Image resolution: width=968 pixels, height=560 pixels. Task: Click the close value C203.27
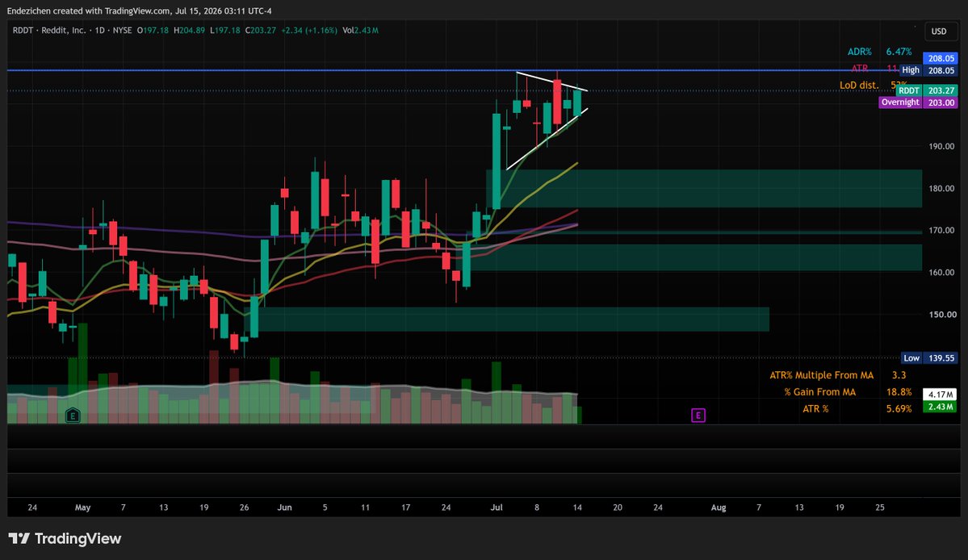click(261, 30)
